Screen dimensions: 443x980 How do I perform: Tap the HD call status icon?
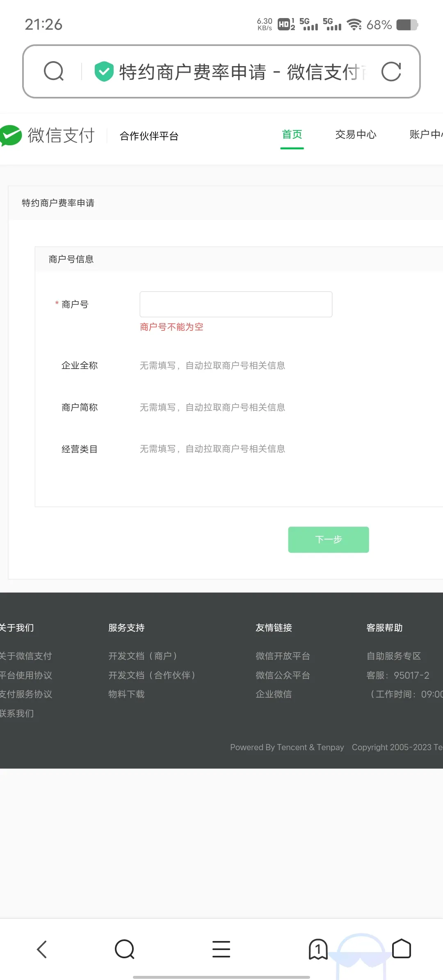click(x=286, y=24)
